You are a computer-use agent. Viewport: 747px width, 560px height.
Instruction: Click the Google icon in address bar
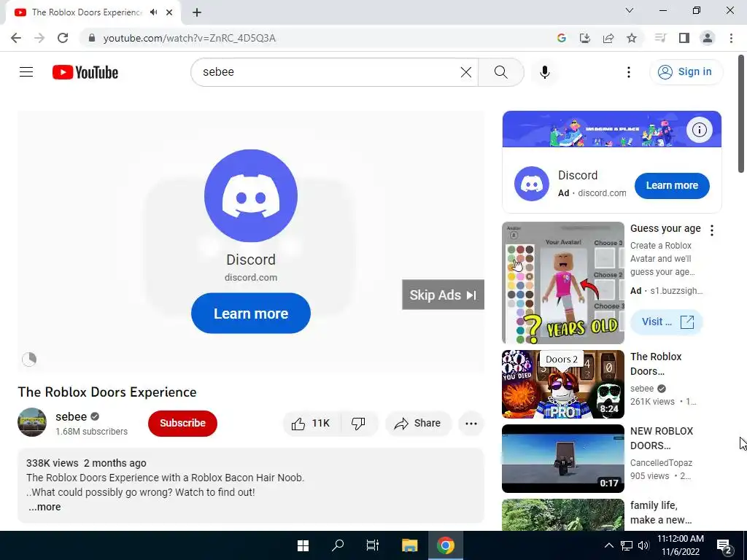pos(562,38)
